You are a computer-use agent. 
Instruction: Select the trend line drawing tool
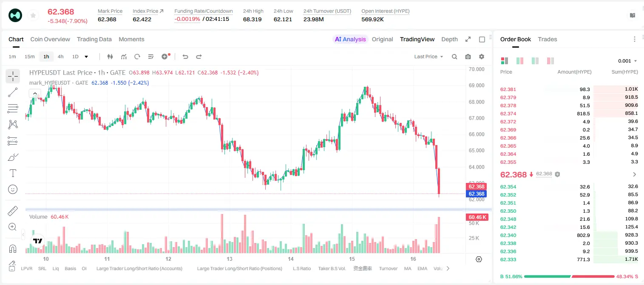13,92
